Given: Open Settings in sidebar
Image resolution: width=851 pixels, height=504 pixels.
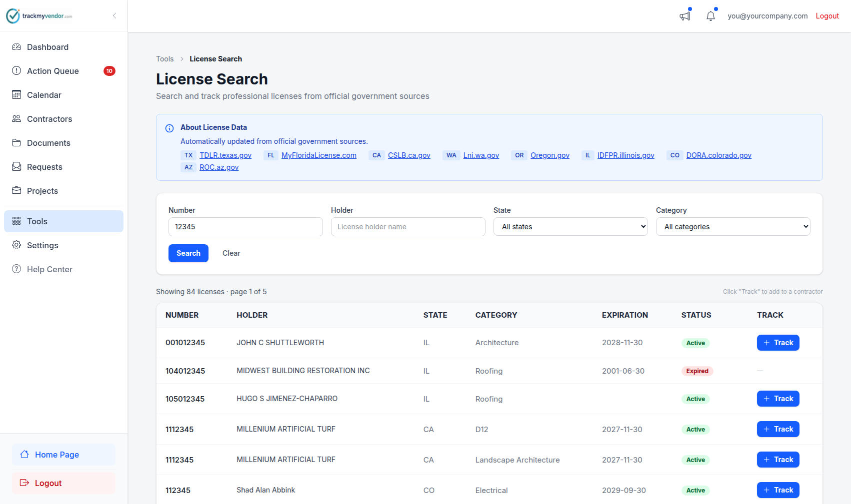Looking at the screenshot, I should [63, 245].
